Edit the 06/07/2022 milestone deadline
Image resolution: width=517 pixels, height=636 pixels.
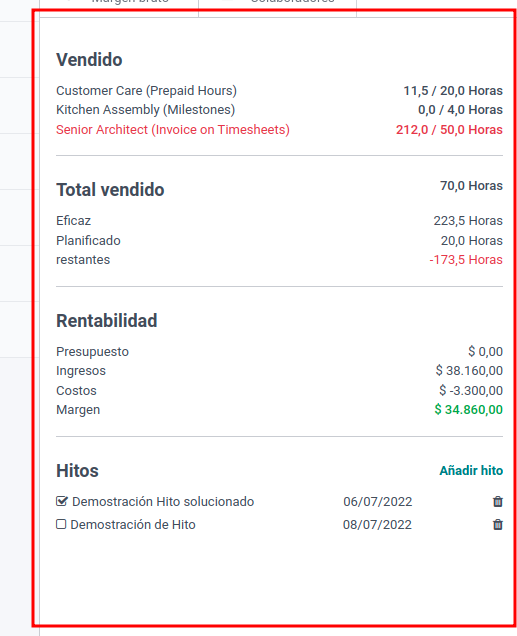pos(378,502)
